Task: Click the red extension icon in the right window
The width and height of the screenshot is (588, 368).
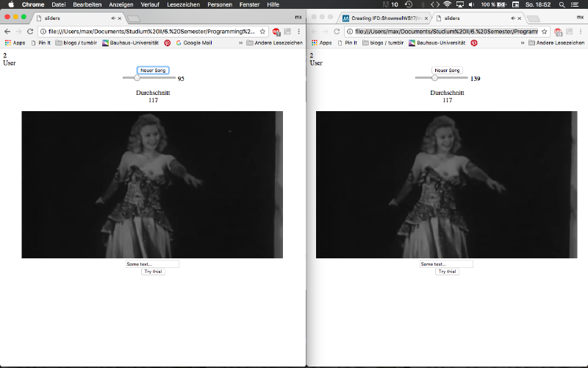Action: pyautogui.click(x=559, y=32)
